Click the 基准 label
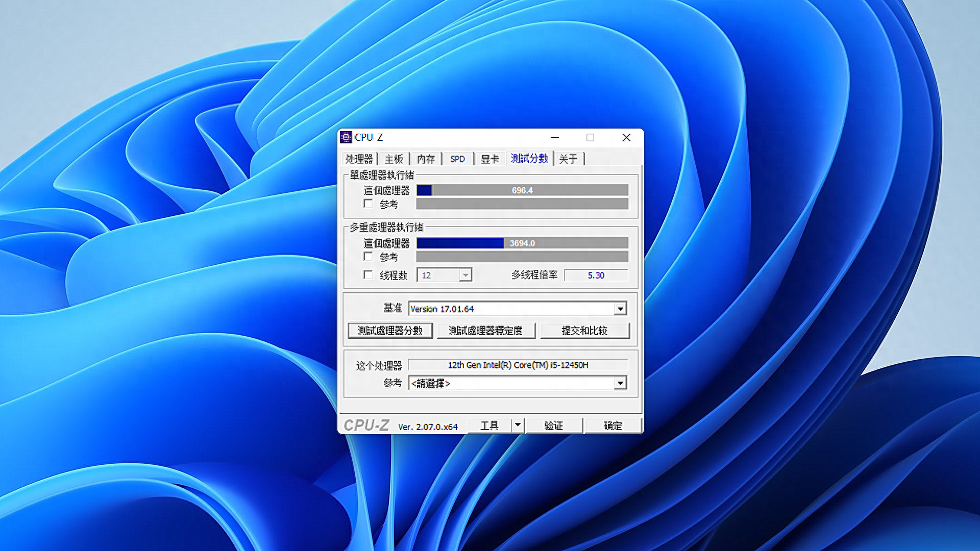The image size is (980, 551). point(393,308)
